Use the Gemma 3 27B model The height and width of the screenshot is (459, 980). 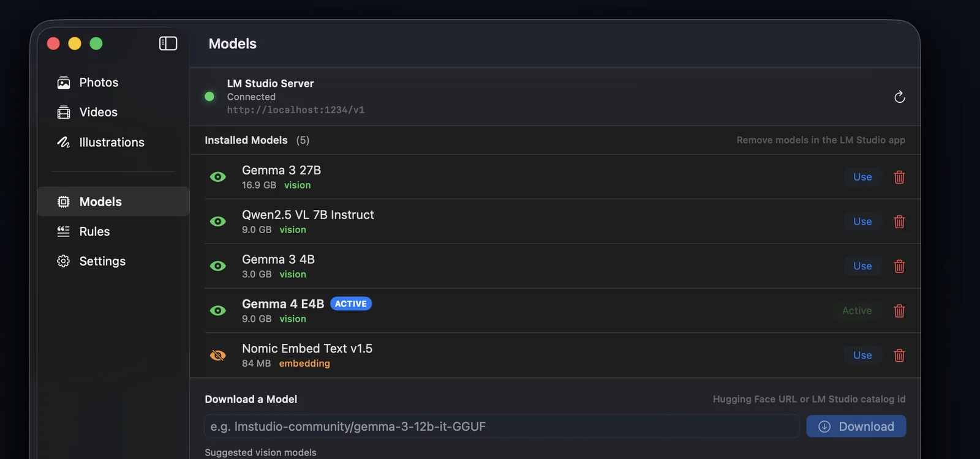click(862, 177)
